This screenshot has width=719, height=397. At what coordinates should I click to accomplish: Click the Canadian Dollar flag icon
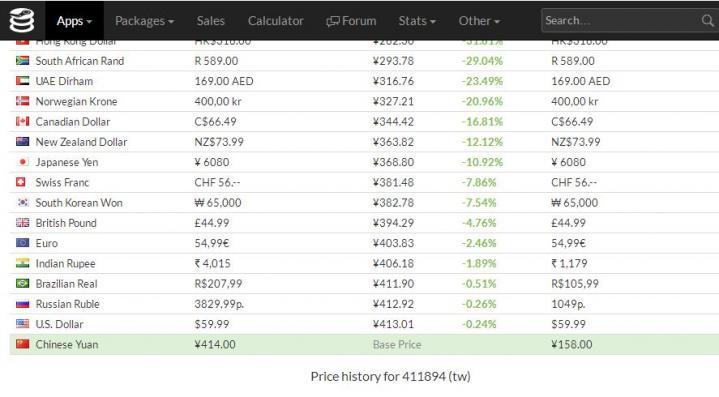(x=22, y=121)
